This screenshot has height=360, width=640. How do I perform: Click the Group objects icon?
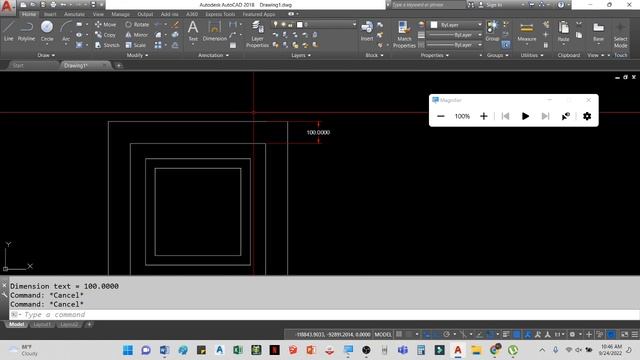click(492, 31)
